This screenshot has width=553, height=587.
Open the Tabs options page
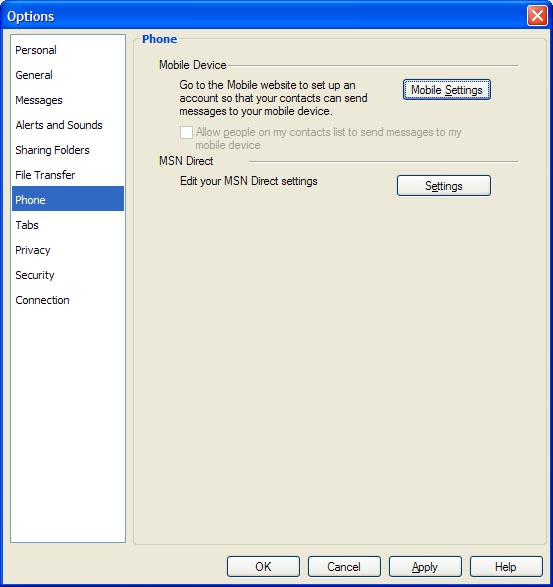tap(68, 225)
